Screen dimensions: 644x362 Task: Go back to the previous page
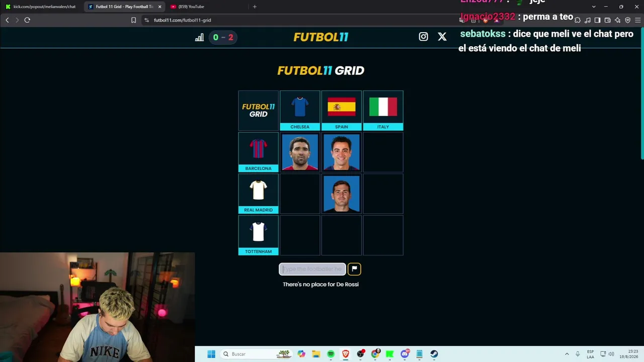(7, 20)
